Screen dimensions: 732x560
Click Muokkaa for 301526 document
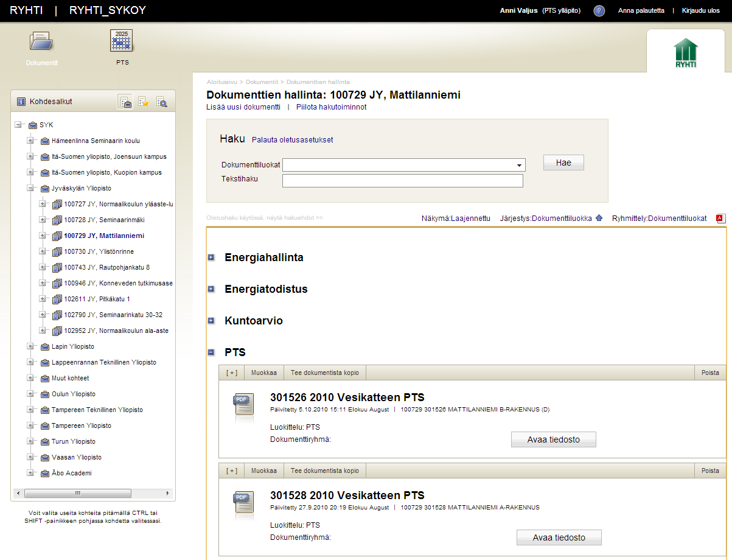pyautogui.click(x=264, y=373)
